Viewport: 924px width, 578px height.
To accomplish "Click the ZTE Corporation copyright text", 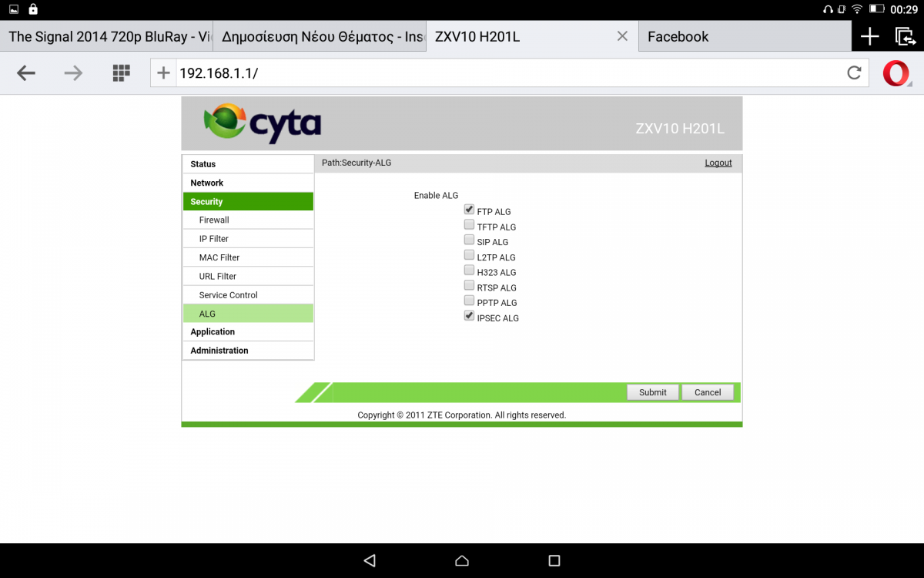I will coord(462,415).
